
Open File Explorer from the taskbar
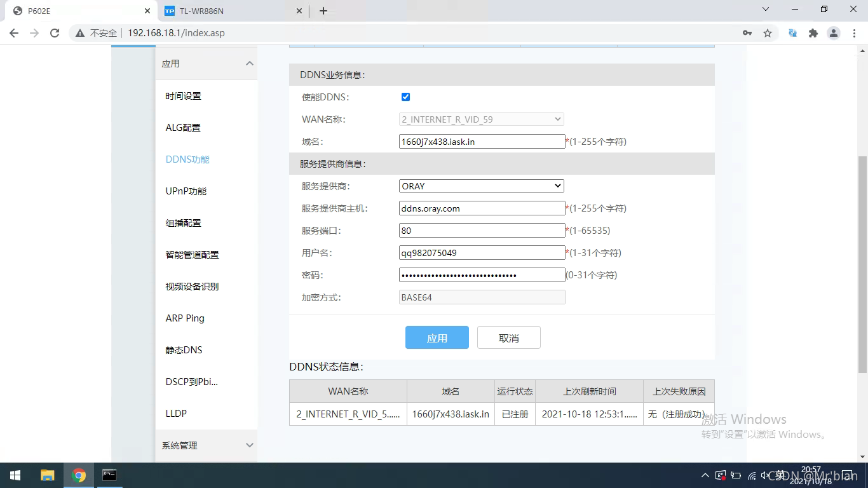pyautogui.click(x=48, y=475)
